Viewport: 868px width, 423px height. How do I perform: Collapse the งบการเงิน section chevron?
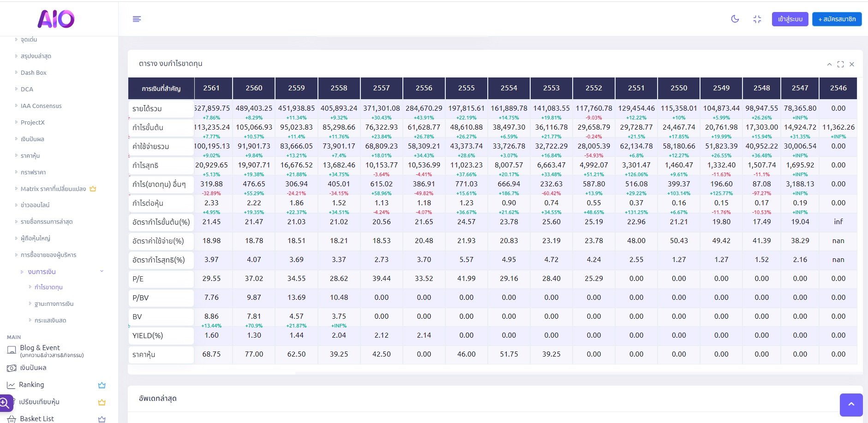click(102, 271)
